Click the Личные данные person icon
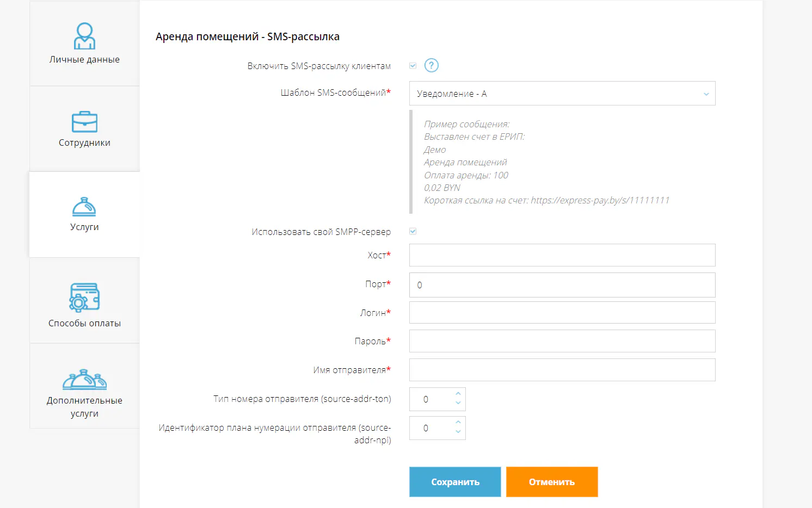Image resolution: width=812 pixels, height=508 pixels. tap(84, 36)
